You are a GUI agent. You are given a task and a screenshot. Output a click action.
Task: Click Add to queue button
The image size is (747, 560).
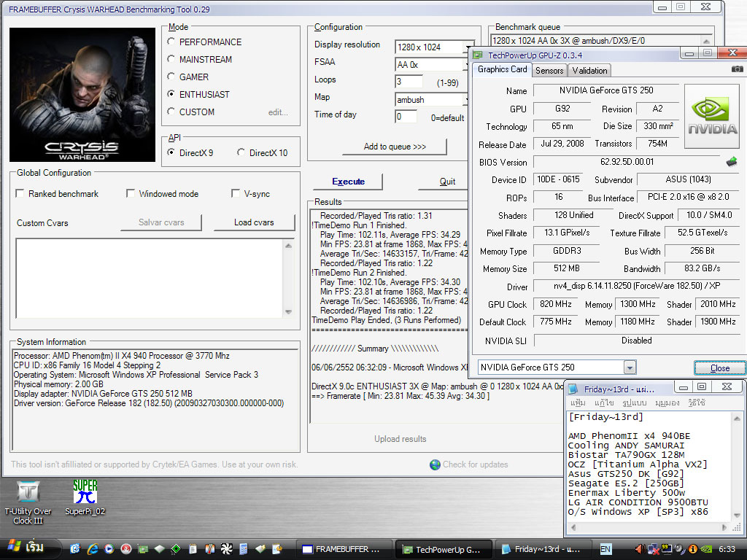point(395,146)
